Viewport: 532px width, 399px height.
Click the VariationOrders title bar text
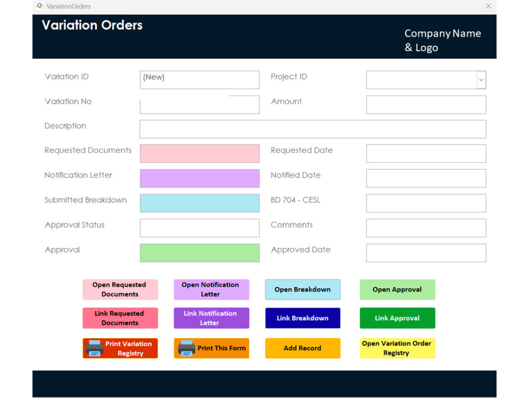pos(69,6)
